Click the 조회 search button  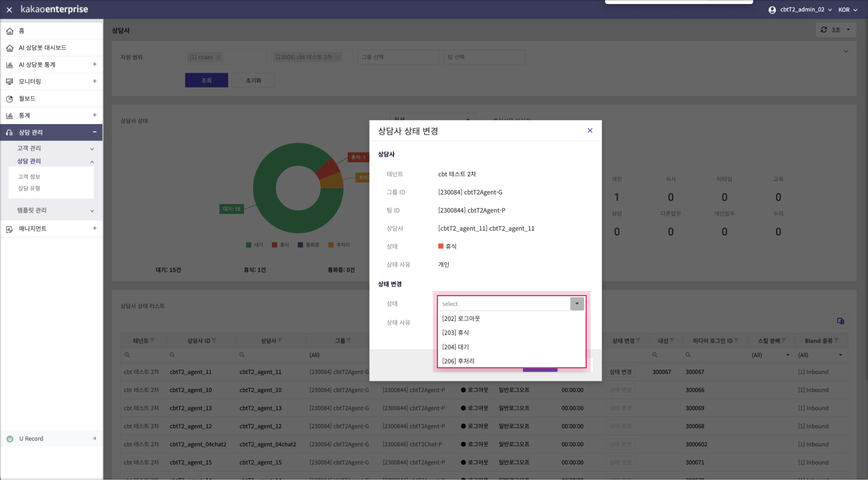click(x=206, y=80)
